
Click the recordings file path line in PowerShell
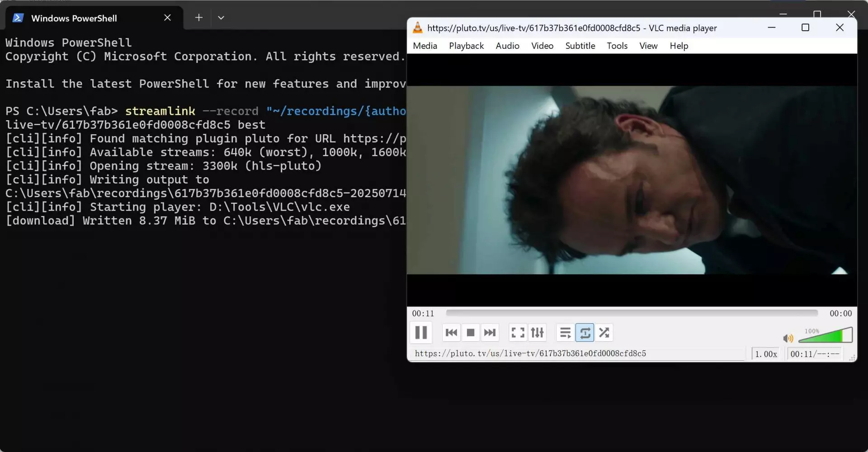click(206, 193)
